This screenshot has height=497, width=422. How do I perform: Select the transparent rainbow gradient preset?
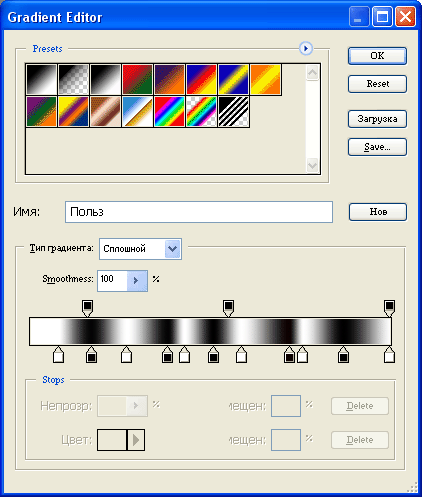pyautogui.click(x=201, y=111)
